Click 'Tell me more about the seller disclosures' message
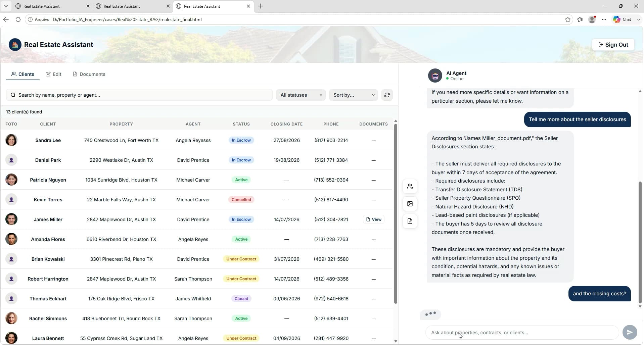 [577, 119]
